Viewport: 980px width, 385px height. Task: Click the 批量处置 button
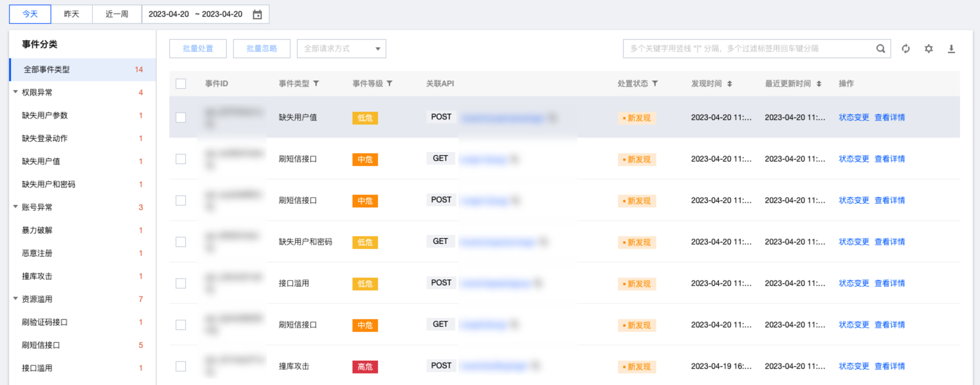(198, 49)
